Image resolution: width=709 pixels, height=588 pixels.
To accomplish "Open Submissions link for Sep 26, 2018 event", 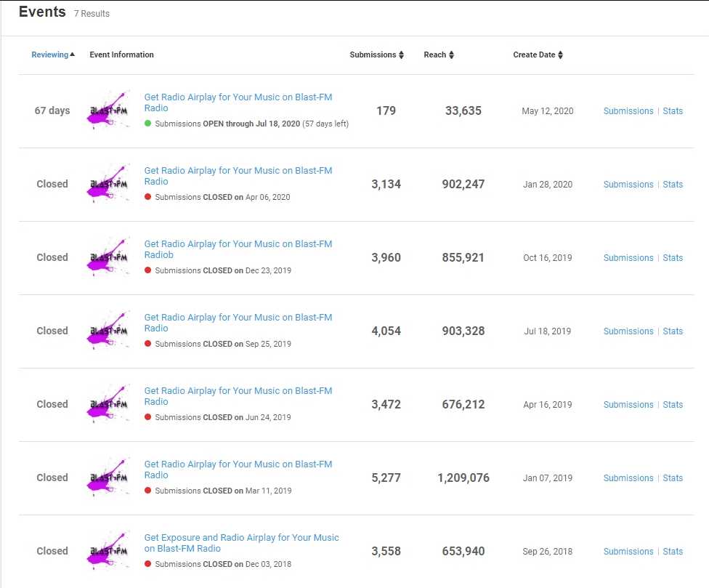I will point(628,552).
